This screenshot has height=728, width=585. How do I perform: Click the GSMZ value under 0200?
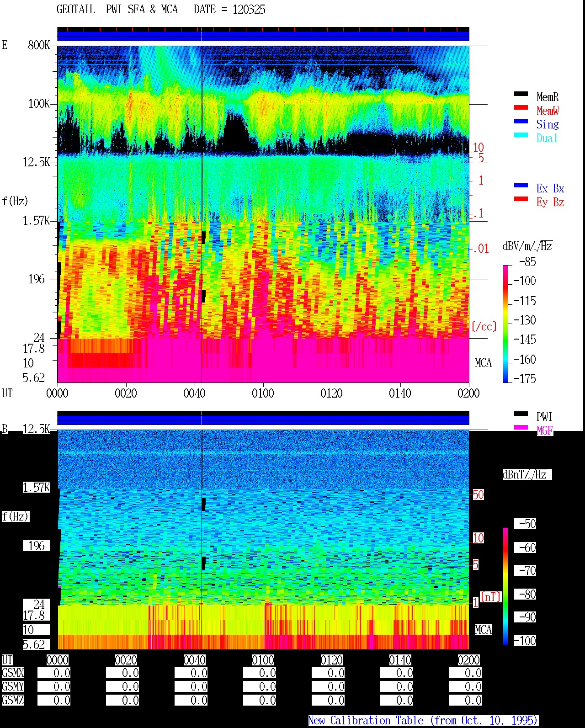click(x=465, y=700)
